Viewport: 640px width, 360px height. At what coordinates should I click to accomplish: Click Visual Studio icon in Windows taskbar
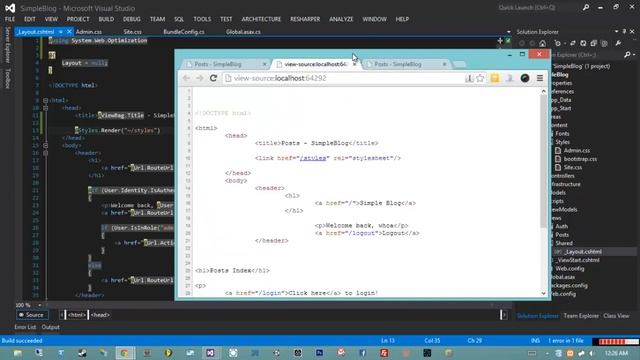210,353
